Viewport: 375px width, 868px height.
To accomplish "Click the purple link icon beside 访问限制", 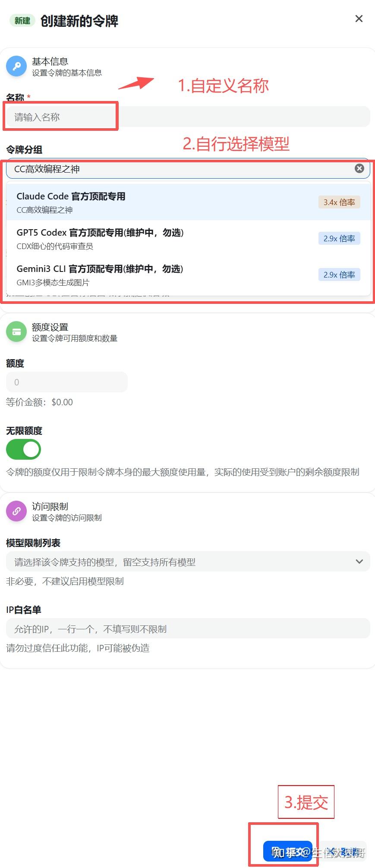I will 16,511.
